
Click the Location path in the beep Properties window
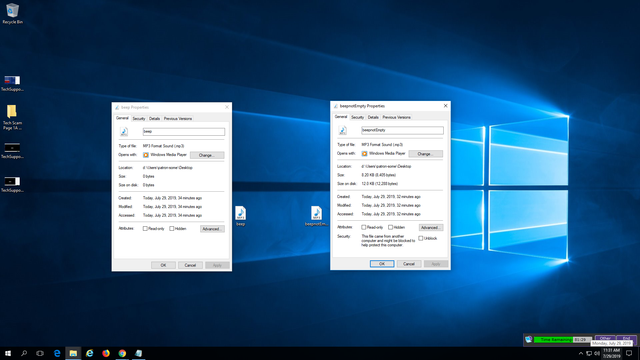point(168,168)
